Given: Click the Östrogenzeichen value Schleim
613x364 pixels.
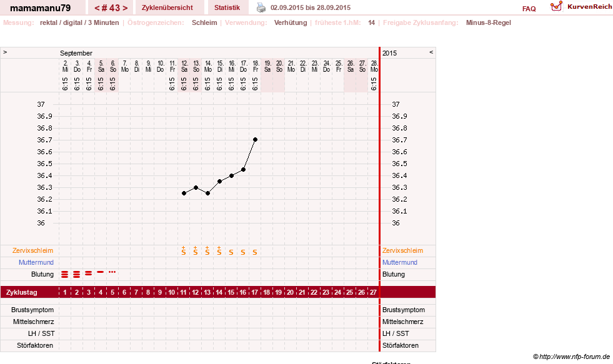Looking at the screenshot, I should (x=204, y=22).
